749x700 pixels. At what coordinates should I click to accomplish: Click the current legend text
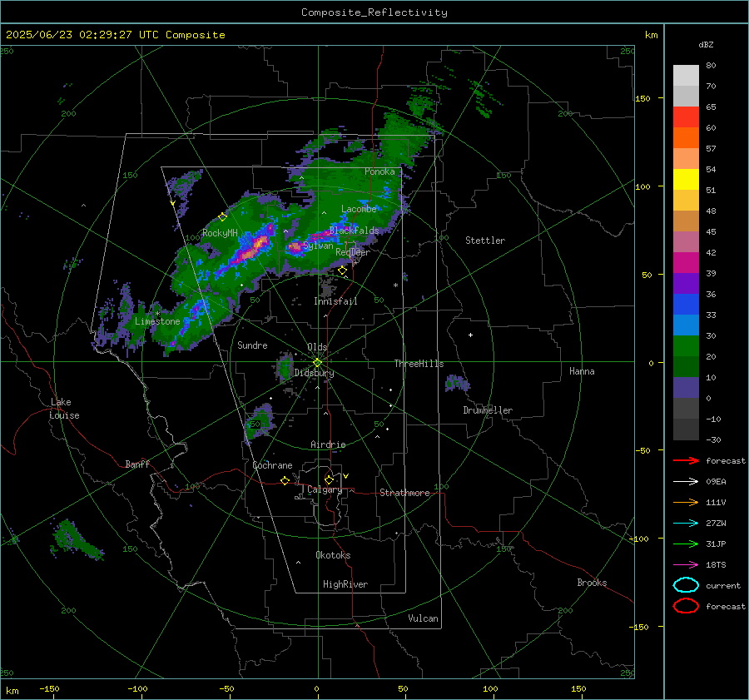[x=722, y=586]
